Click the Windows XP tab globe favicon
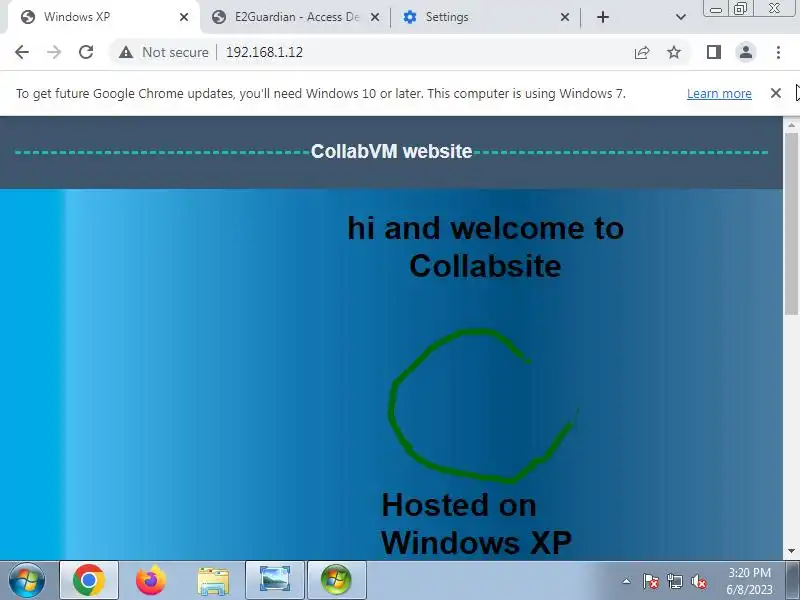This screenshot has width=800, height=600. point(28,17)
